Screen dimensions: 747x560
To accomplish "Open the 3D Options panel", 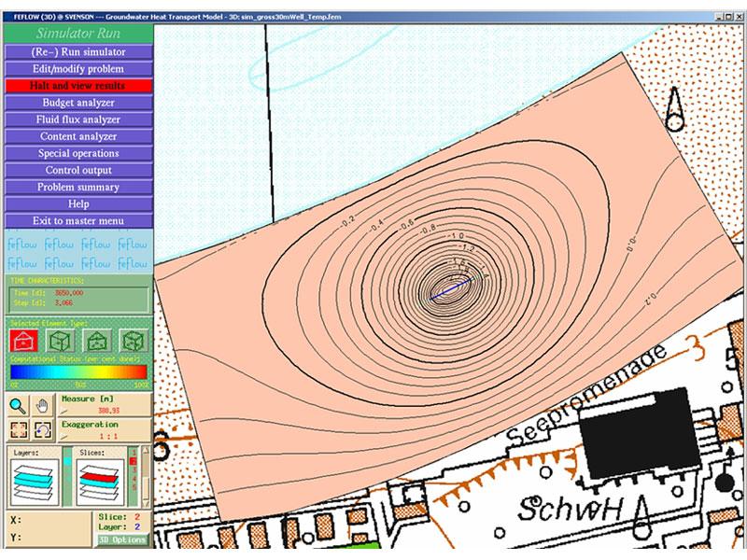I will 122,539.
